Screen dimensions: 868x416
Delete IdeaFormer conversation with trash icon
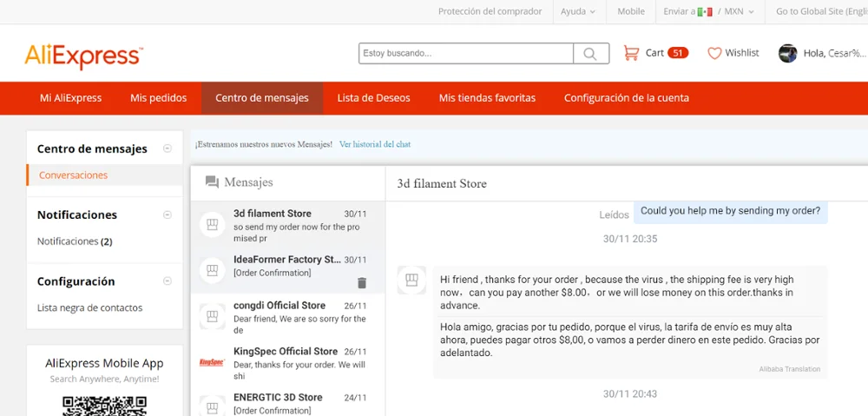coord(362,283)
